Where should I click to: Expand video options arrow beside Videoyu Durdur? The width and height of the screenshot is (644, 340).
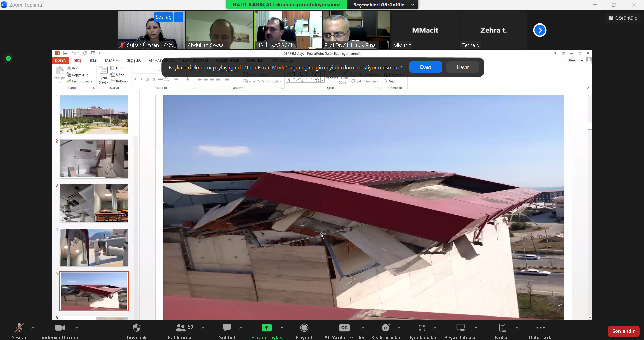pyautogui.click(x=77, y=328)
